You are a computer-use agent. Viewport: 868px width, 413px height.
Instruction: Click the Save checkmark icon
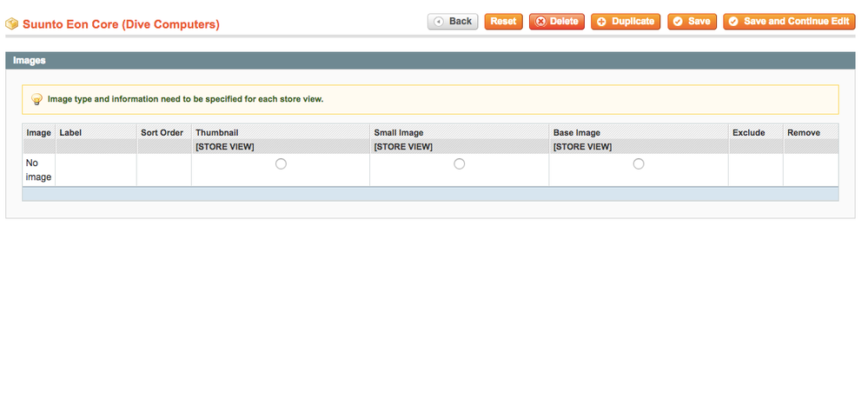[x=678, y=22]
